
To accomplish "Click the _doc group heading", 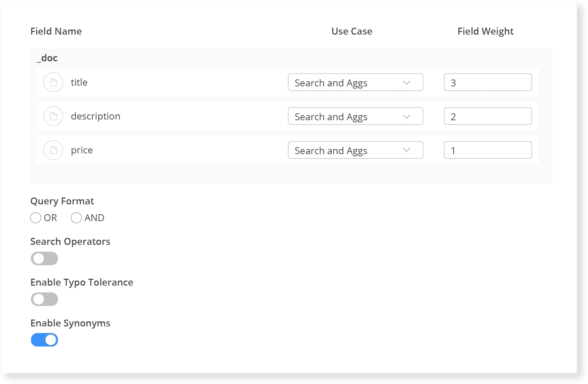I will click(x=47, y=58).
